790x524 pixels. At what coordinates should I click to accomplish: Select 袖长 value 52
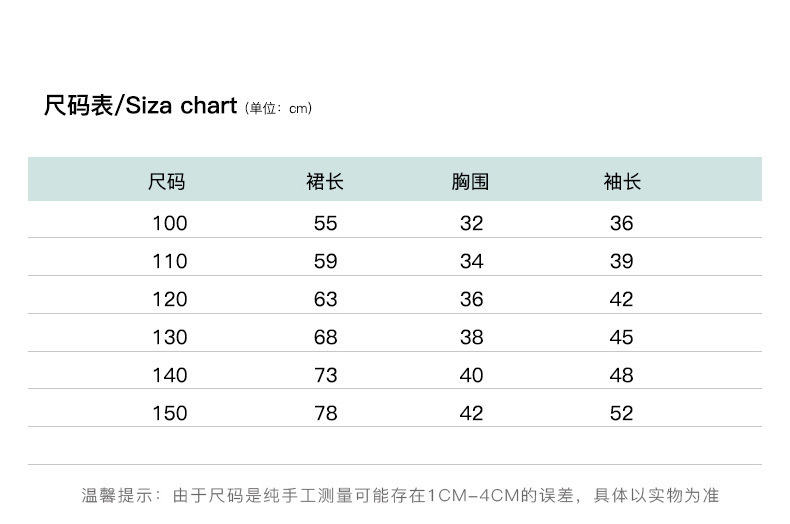point(622,413)
